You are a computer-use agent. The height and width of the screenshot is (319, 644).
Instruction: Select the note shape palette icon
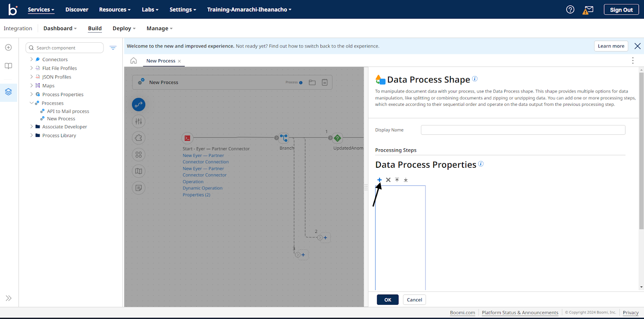[139, 188]
